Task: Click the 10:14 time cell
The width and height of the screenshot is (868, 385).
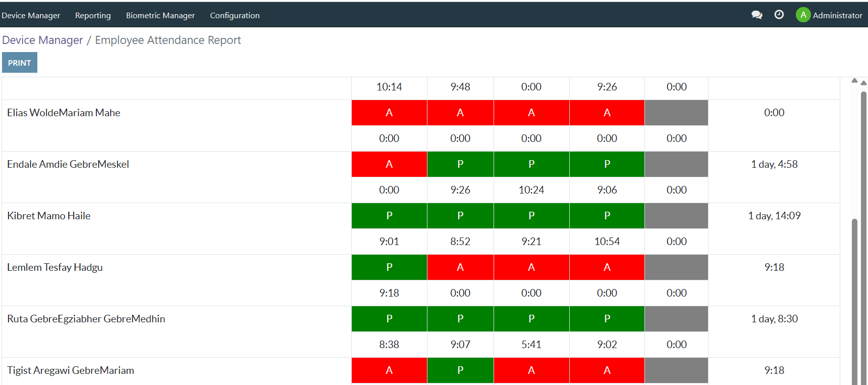Action: [389, 87]
